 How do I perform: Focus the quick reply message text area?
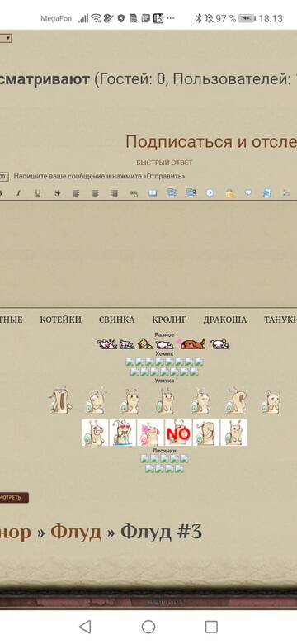[x=148, y=253]
